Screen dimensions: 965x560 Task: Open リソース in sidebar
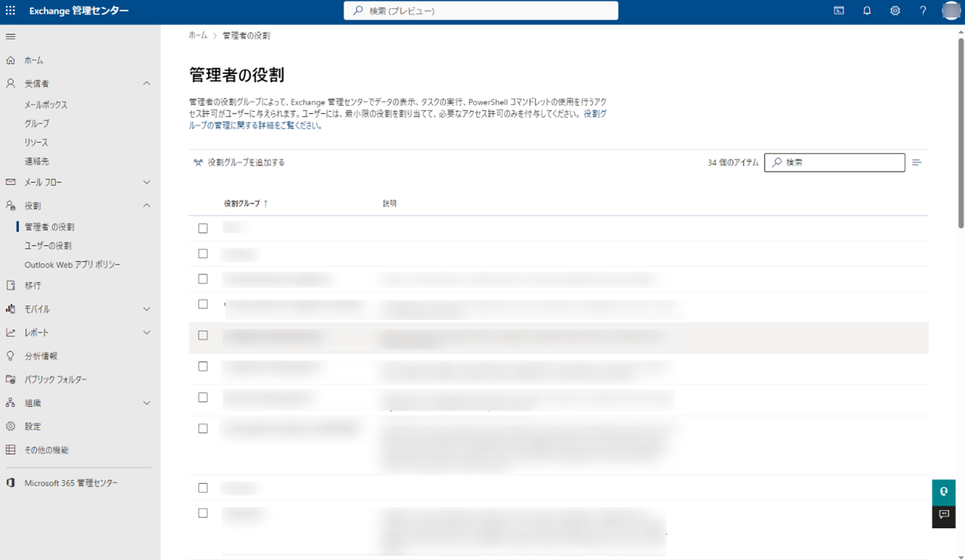pyautogui.click(x=36, y=142)
